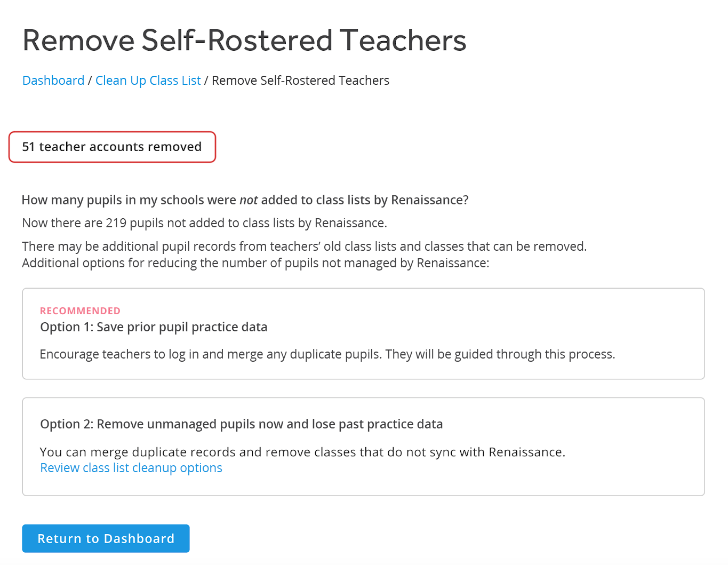Click the first slash separator after Dashboard breadcrumb
This screenshot has width=728, height=565.
90,81
